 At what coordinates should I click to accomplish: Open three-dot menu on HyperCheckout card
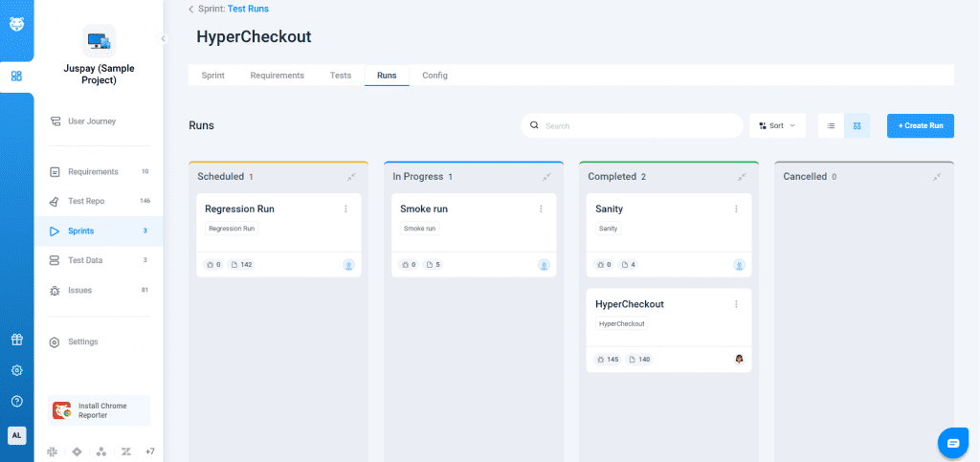[736, 304]
